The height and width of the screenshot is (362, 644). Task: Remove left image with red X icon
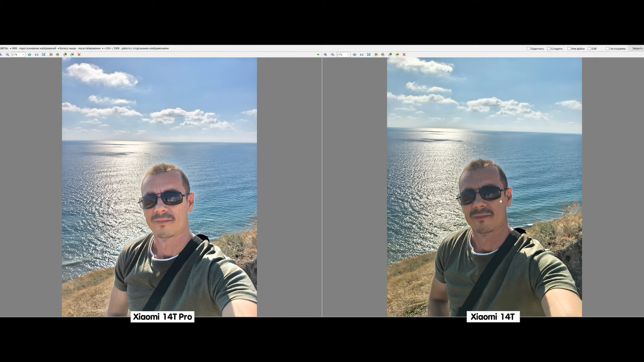point(79,55)
